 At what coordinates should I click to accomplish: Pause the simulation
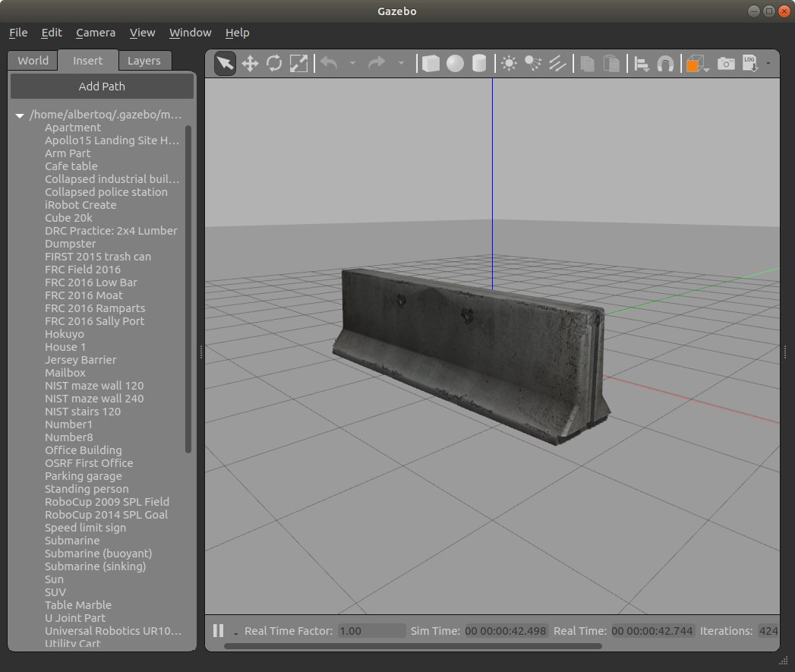point(219,630)
